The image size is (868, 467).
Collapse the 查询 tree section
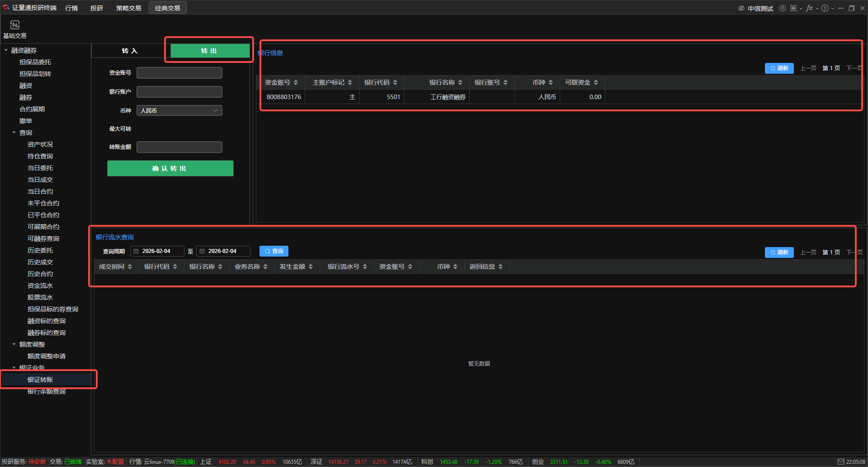click(x=14, y=133)
